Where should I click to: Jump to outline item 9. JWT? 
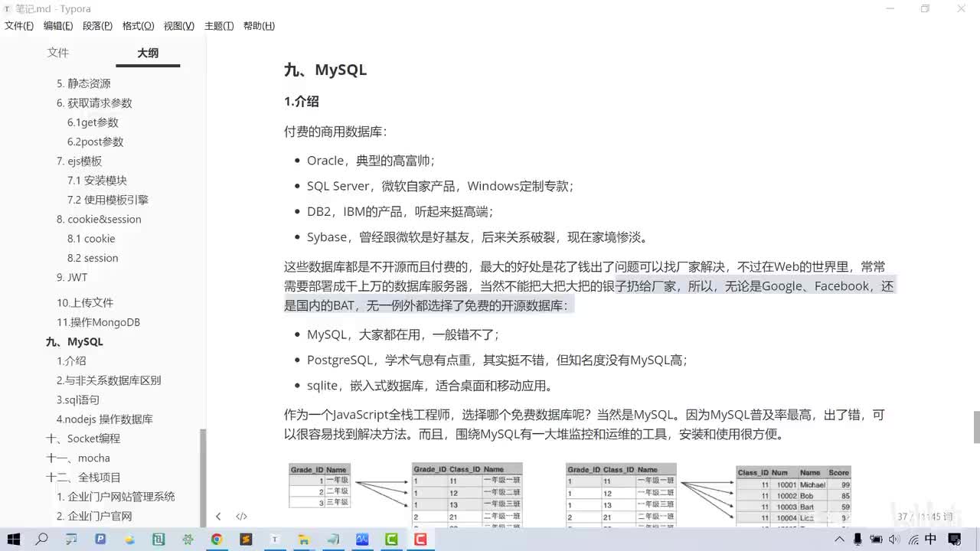(72, 277)
